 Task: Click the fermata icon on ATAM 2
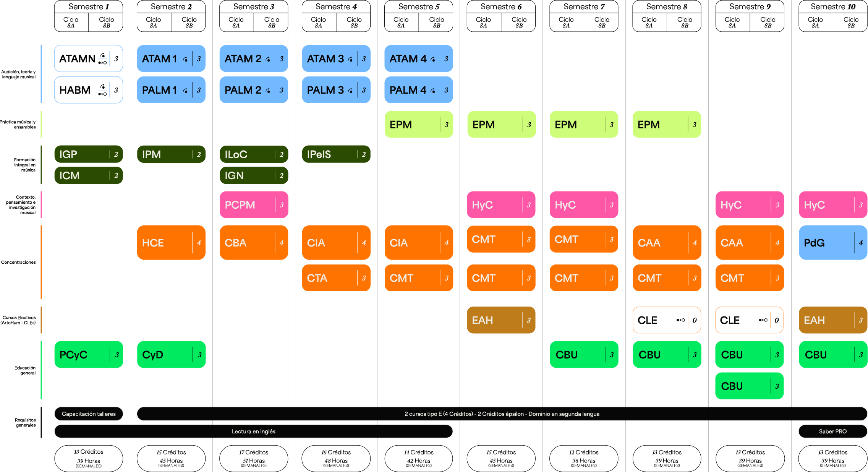tap(268, 59)
